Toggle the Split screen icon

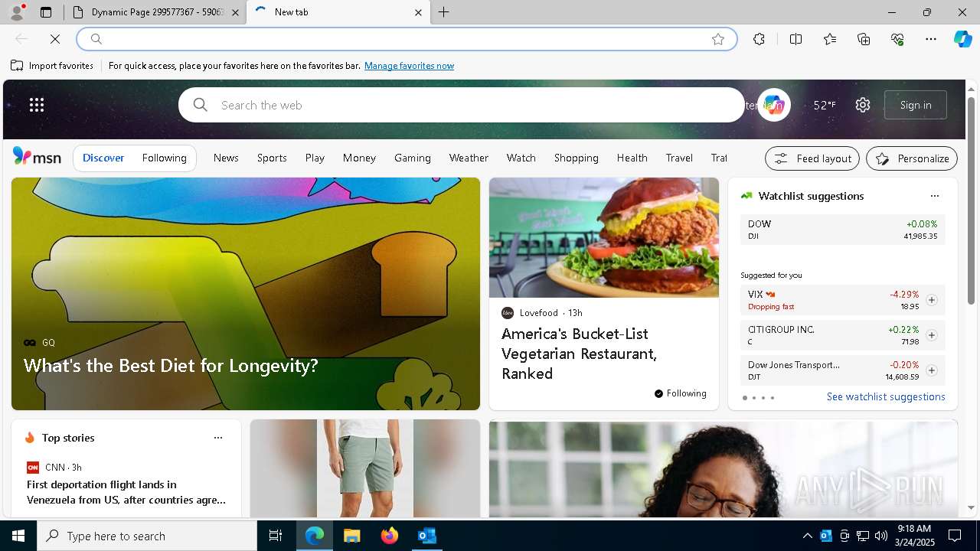point(795,39)
